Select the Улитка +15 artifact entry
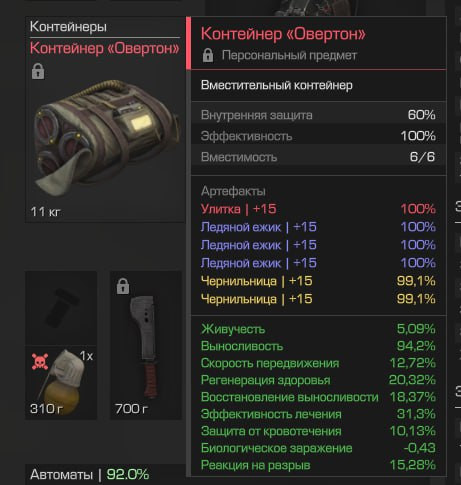This screenshot has height=485, width=461. point(318,209)
